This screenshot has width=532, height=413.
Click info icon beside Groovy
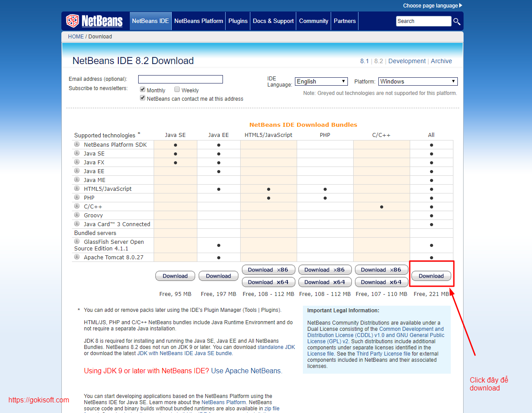pos(77,215)
